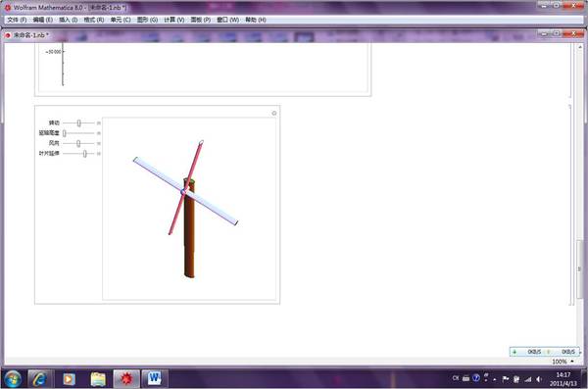Open the Windows Start menu orb
The image size is (588, 389).
pyautogui.click(x=13, y=379)
